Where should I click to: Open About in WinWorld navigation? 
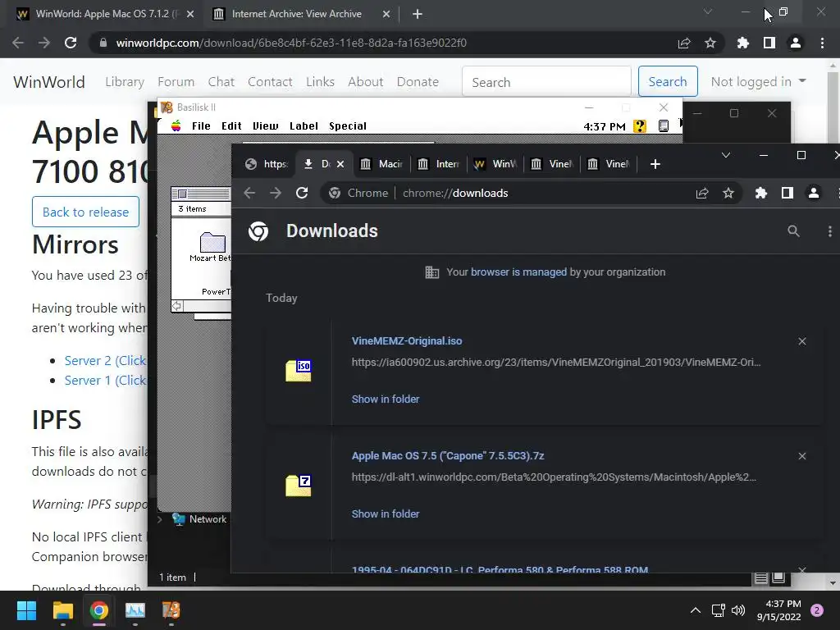[x=365, y=82]
